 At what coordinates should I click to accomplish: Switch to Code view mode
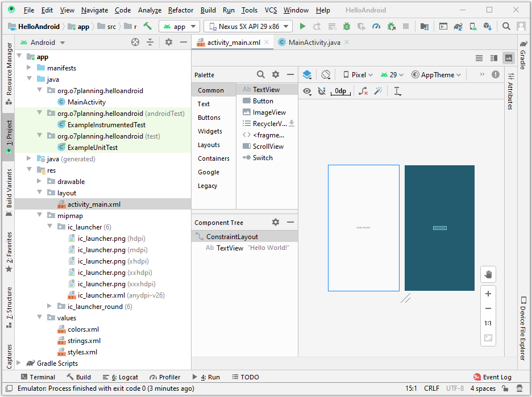pos(479,58)
